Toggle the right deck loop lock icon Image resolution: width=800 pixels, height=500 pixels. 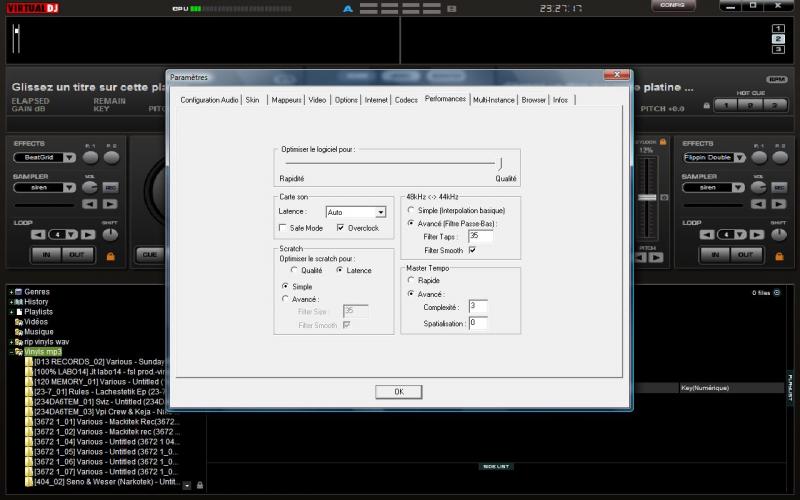click(779, 256)
